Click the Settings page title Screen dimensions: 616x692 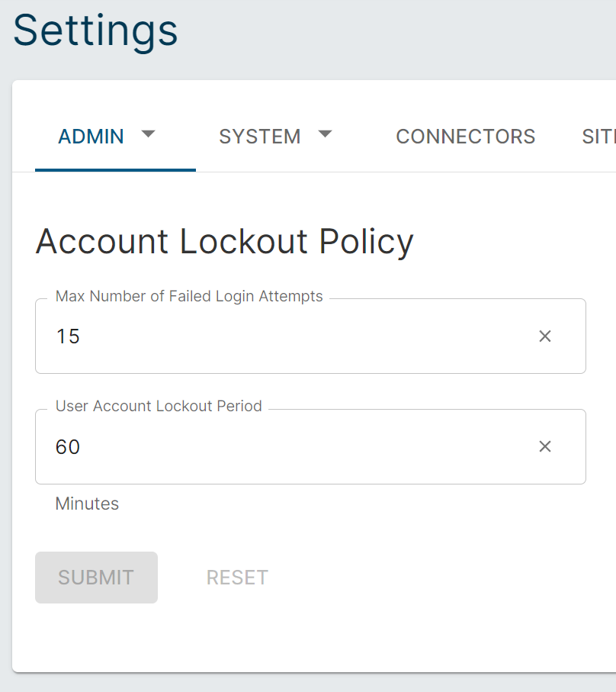pyautogui.click(x=95, y=31)
